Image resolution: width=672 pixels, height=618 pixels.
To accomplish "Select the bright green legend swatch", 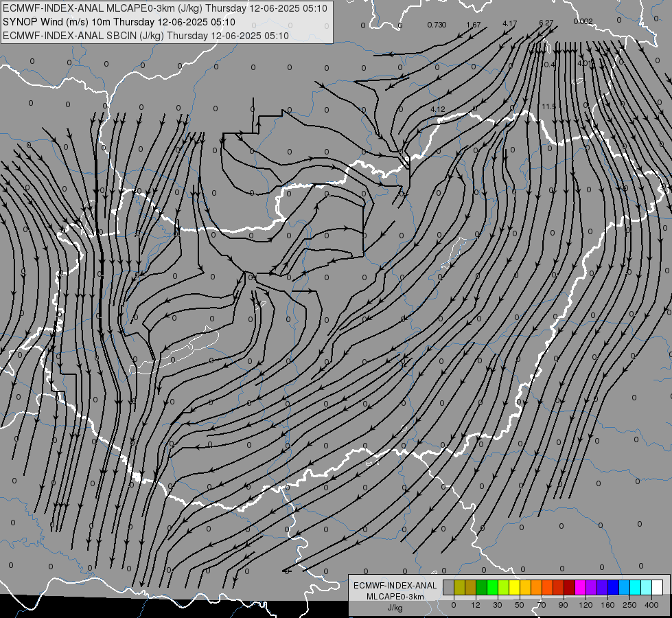I will pyautogui.click(x=492, y=587).
